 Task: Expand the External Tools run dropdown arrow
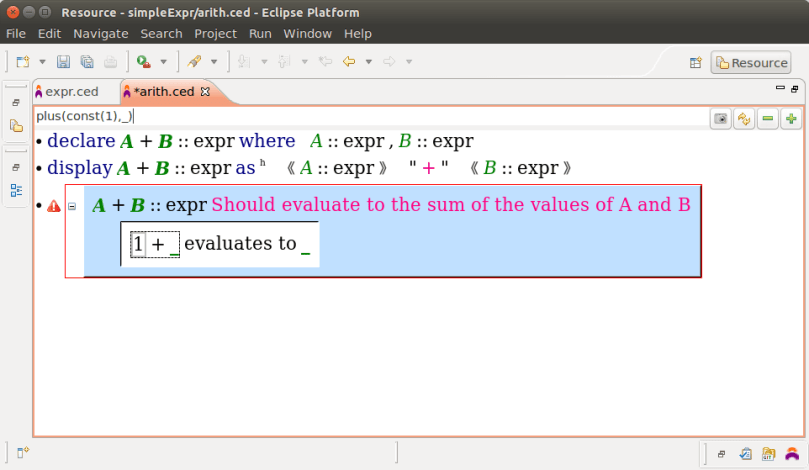(x=163, y=62)
